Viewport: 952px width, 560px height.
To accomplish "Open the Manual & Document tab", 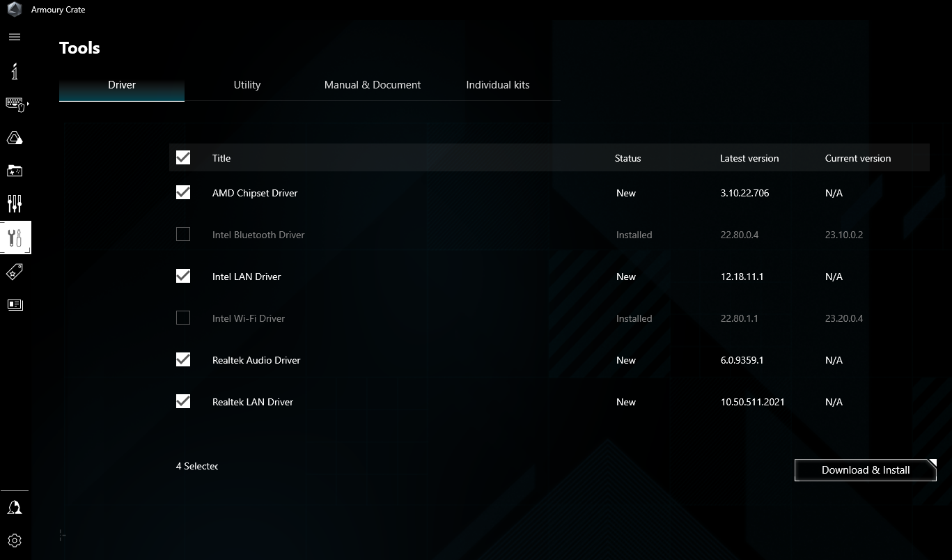I will point(372,84).
